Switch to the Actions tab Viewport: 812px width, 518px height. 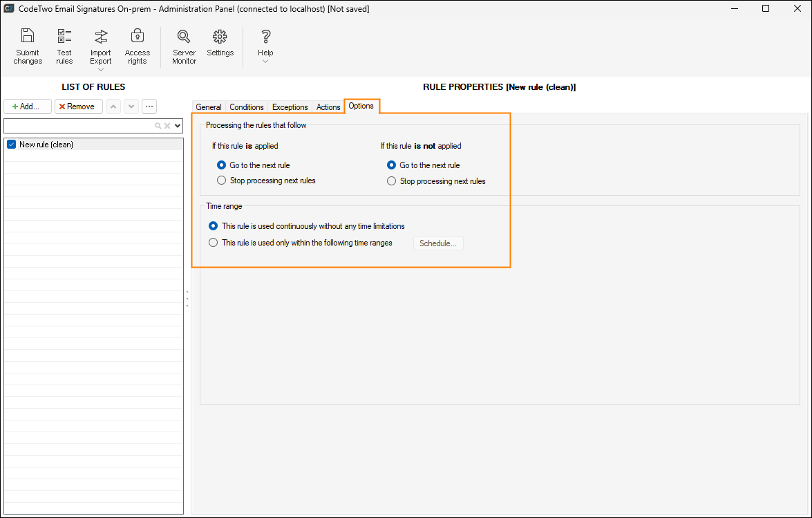click(x=328, y=107)
